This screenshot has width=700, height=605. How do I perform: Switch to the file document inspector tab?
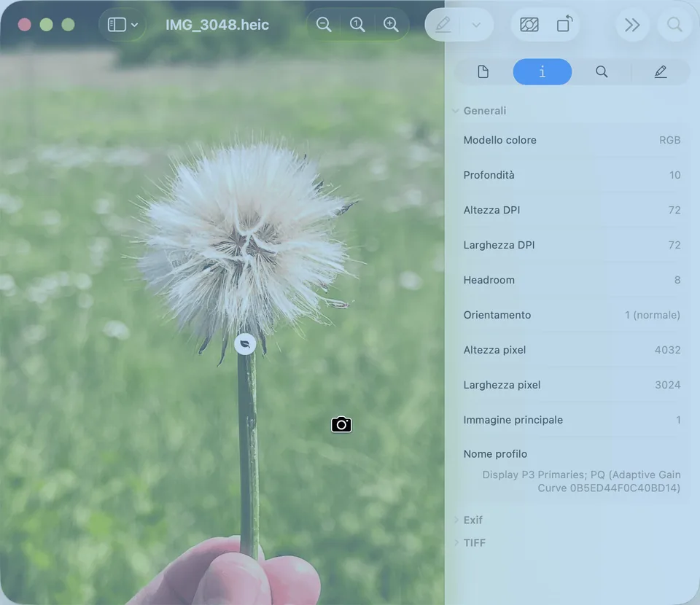coord(483,72)
